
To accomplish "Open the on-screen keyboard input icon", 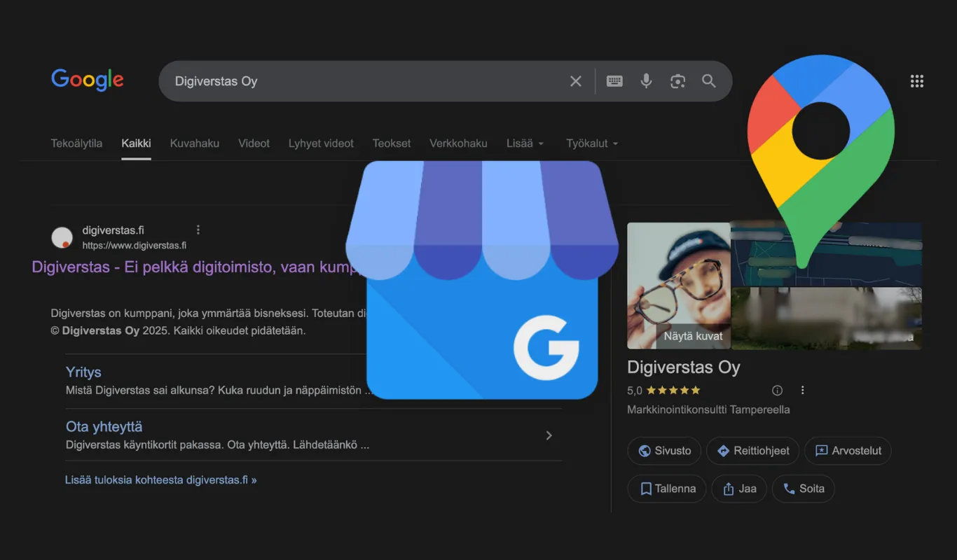I will click(x=614, y=81).
